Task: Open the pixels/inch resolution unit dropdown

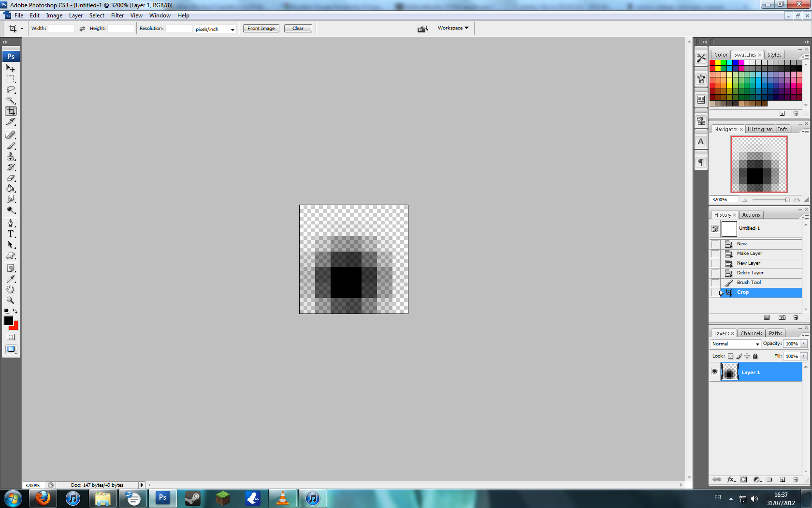Action: click(x=215, y=29)
